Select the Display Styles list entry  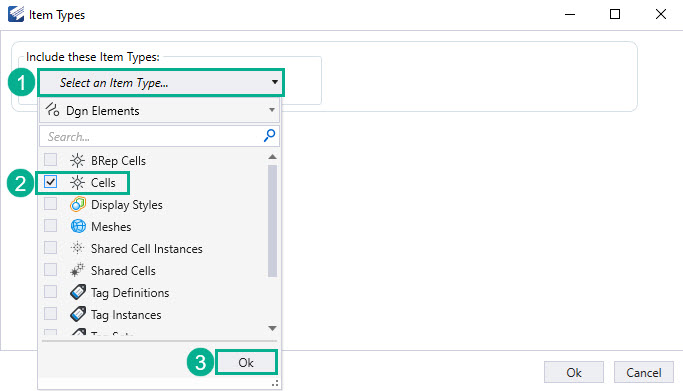pos(127,205)
